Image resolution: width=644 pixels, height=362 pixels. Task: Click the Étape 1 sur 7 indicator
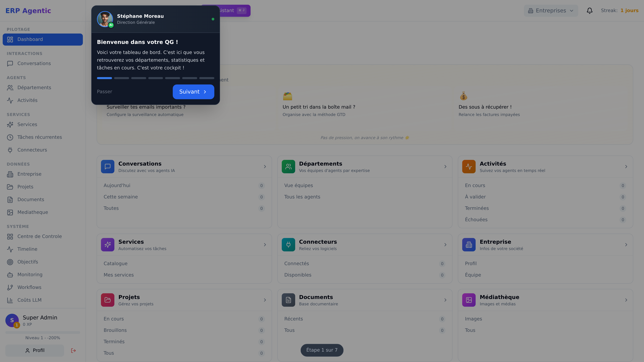(x=322, y=350)
